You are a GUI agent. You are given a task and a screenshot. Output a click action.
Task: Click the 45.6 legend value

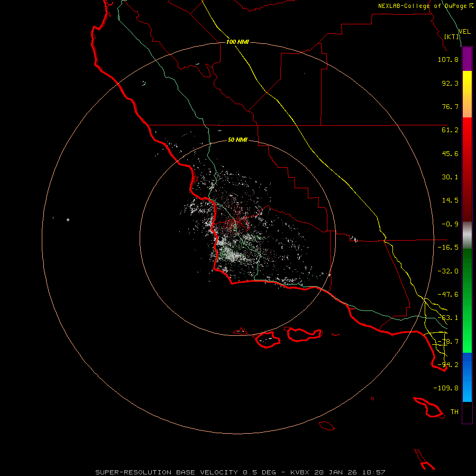450,153
